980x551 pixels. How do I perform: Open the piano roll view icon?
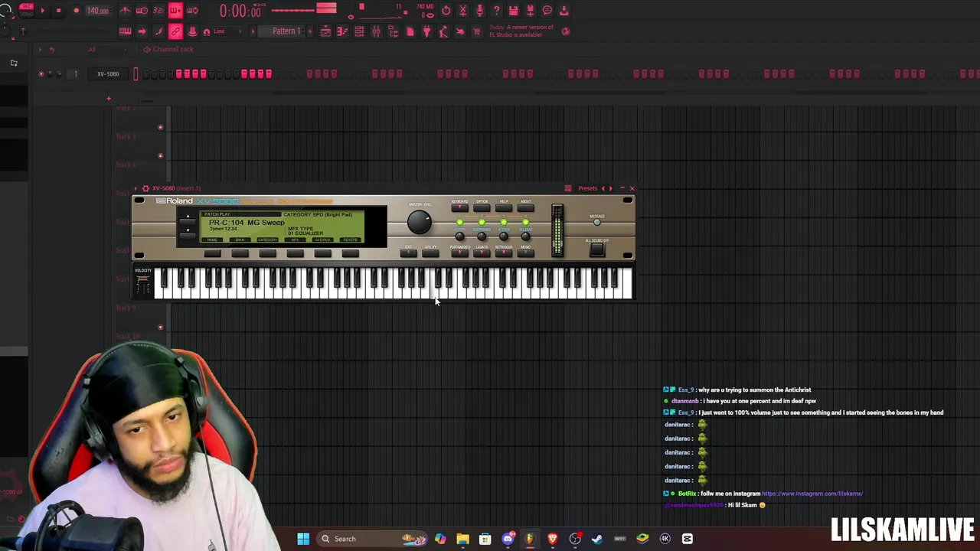point(342,31)
